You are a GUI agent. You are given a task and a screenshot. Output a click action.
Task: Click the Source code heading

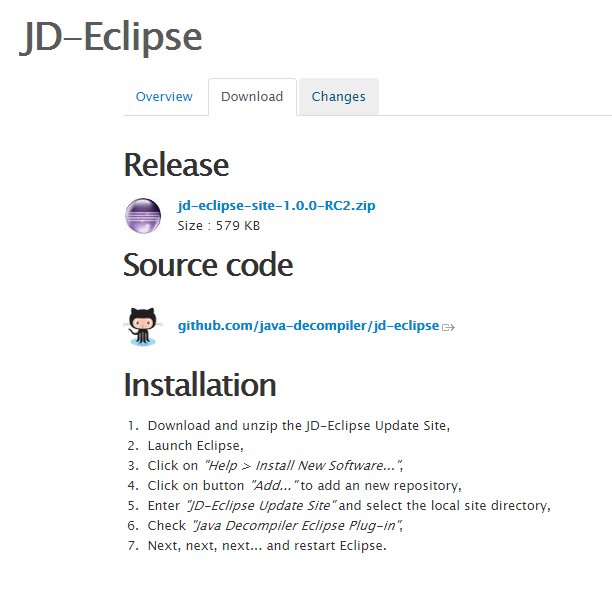click(208, 265)
